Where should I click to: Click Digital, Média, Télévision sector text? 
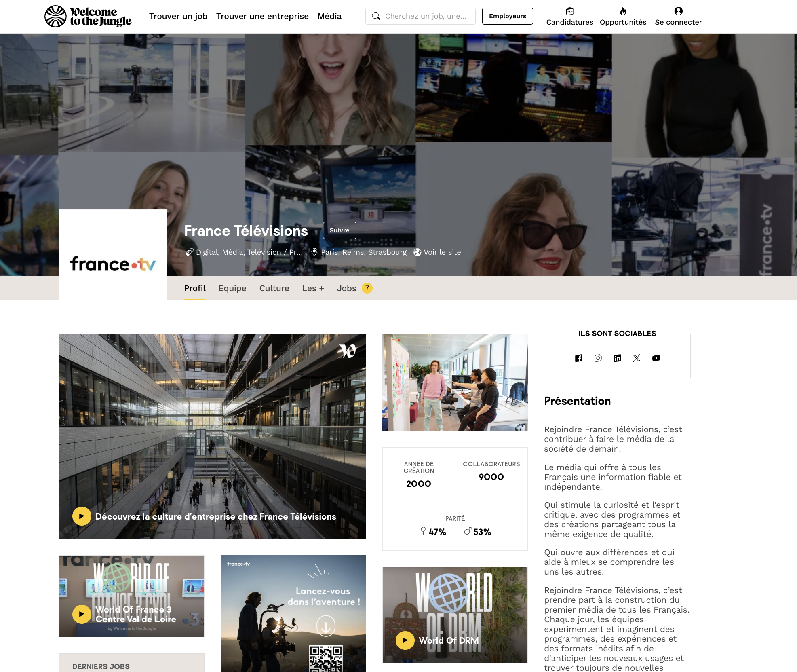click(249, 252)
